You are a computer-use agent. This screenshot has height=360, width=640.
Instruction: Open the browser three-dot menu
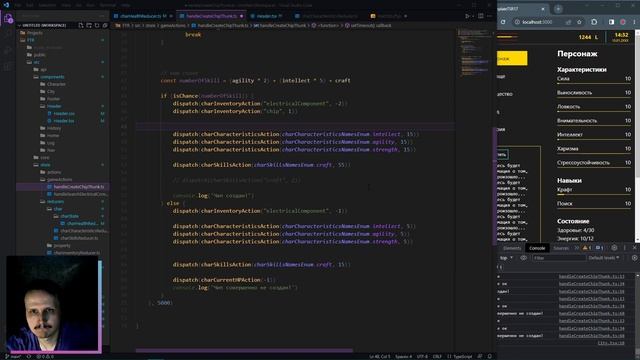pyautogui.click(x=634, y=22)
